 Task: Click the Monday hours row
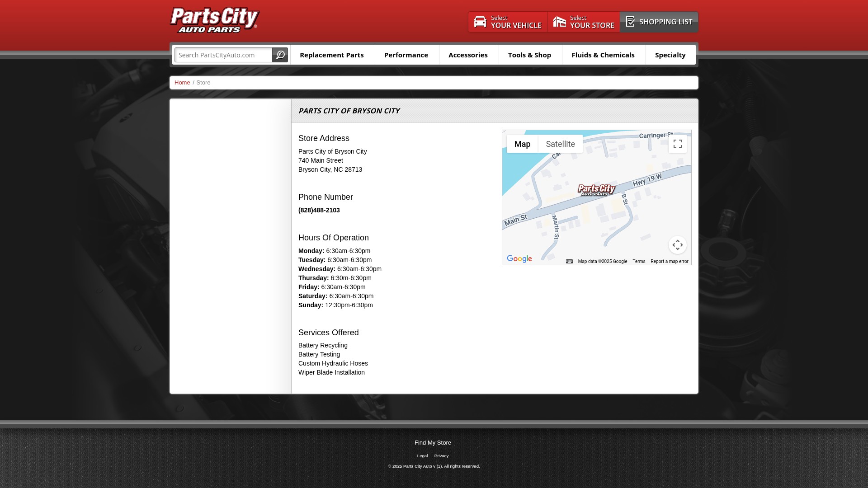click(x=334, y=251)
